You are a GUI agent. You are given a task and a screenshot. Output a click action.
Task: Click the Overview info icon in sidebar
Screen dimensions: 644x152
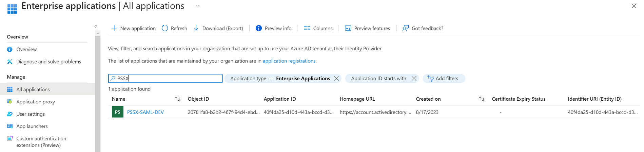pos(10,49)
